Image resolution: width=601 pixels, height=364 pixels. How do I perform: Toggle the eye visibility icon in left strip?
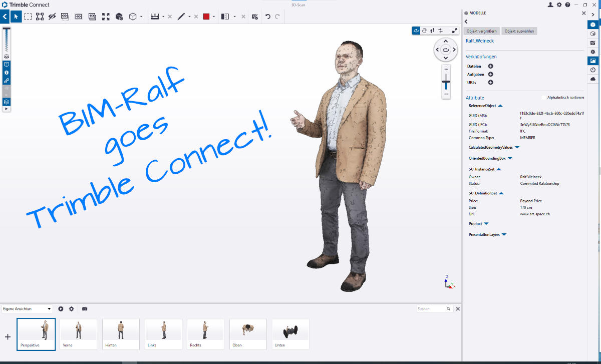[7, 57]
